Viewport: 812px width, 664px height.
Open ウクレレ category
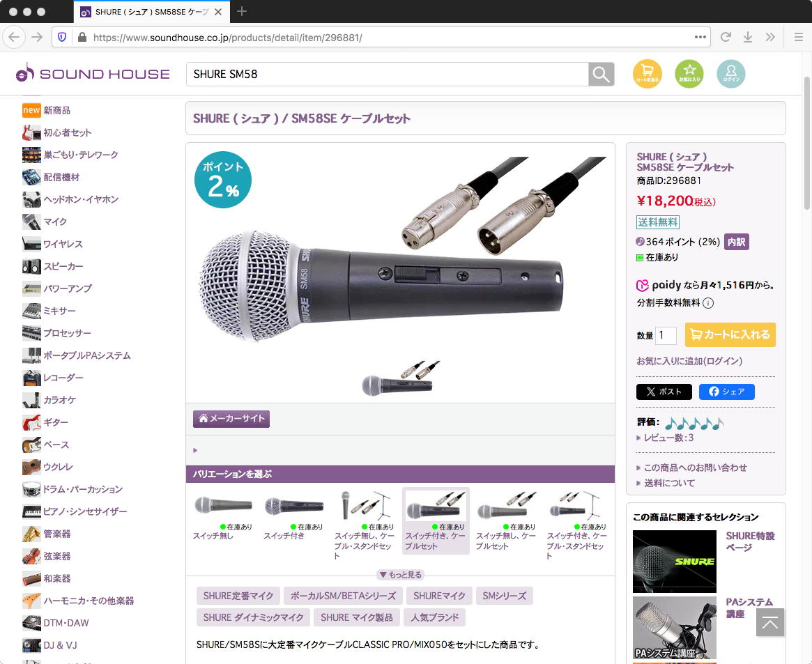[x=47, y=466]
